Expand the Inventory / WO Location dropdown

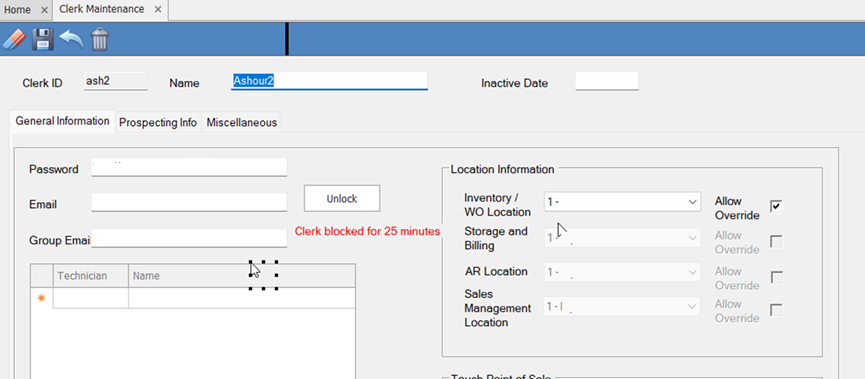693,202
